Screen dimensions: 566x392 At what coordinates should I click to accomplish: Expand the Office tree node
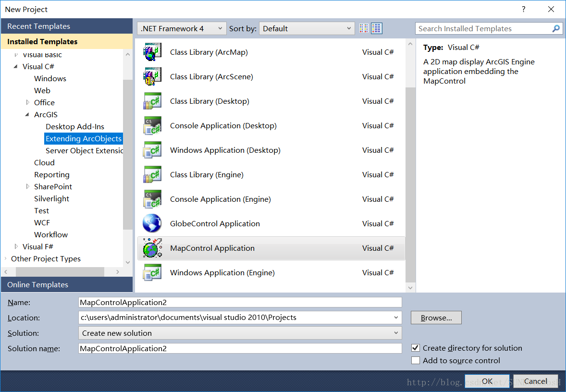coord(27,102)
